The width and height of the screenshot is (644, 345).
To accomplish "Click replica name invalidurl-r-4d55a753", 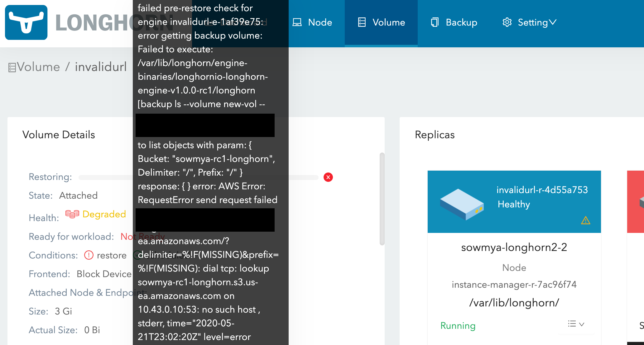I will [x=542, y=190].
